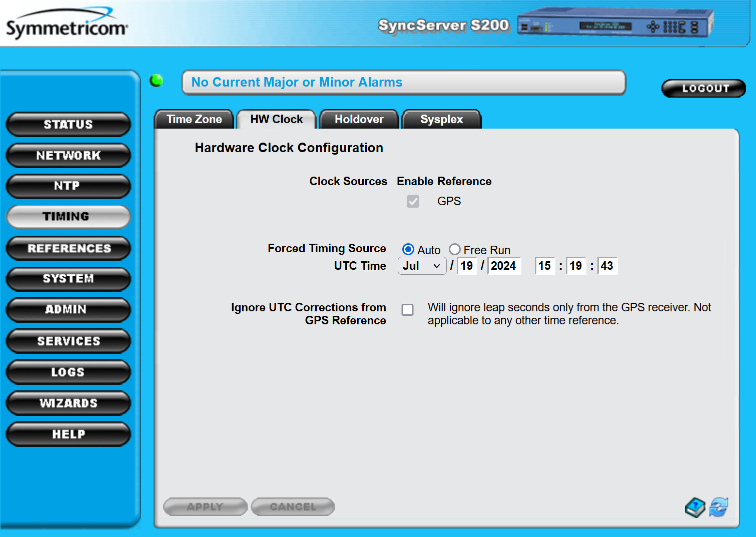Toggle the GPS enable reference checkbox
The image size is (756, 537).
pyautogui.click(x=413, y=201)
